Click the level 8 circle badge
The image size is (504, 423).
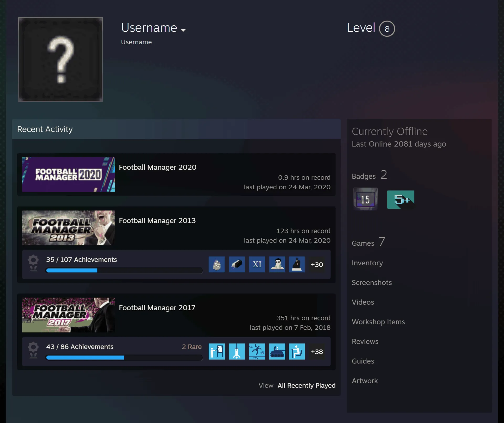[x=387, y=29]
